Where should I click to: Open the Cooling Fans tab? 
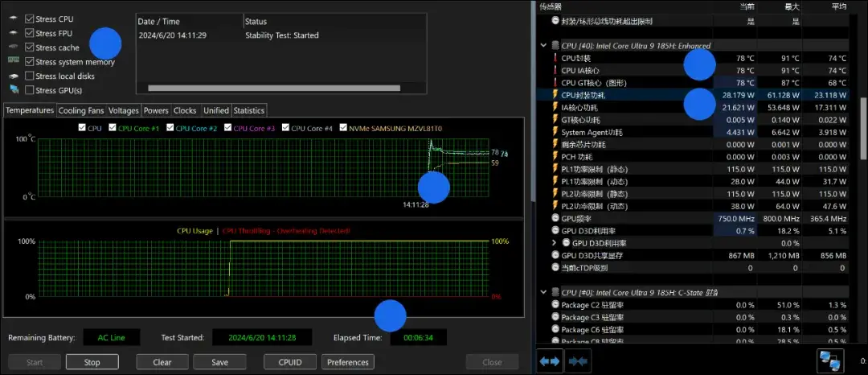(x=81, y=111)
